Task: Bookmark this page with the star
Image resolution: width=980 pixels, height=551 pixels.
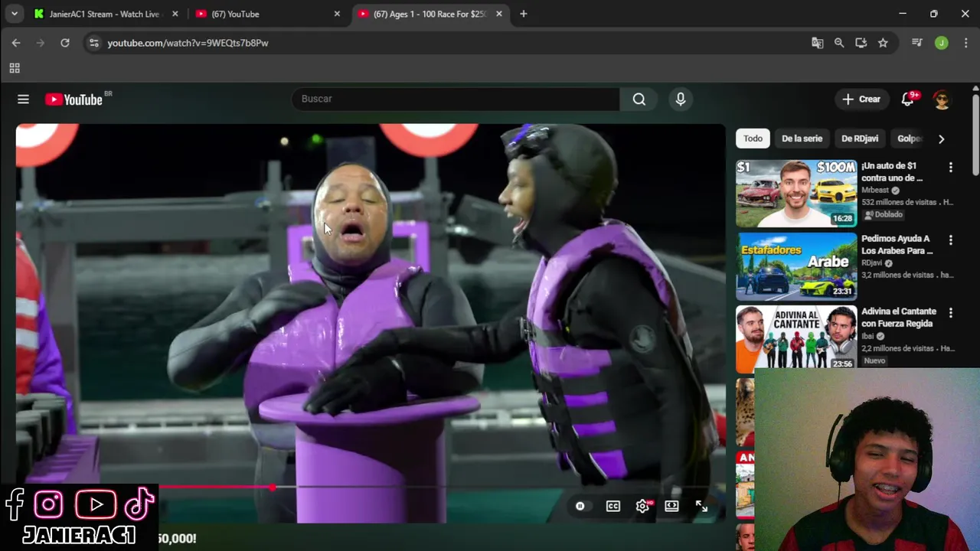Action: [x=883, y=43]
